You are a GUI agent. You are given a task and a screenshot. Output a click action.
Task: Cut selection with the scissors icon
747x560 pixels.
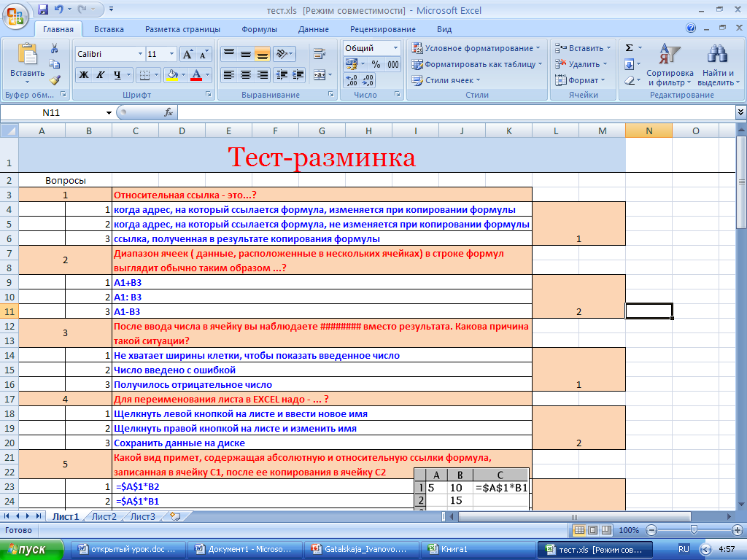pos(54,48)
